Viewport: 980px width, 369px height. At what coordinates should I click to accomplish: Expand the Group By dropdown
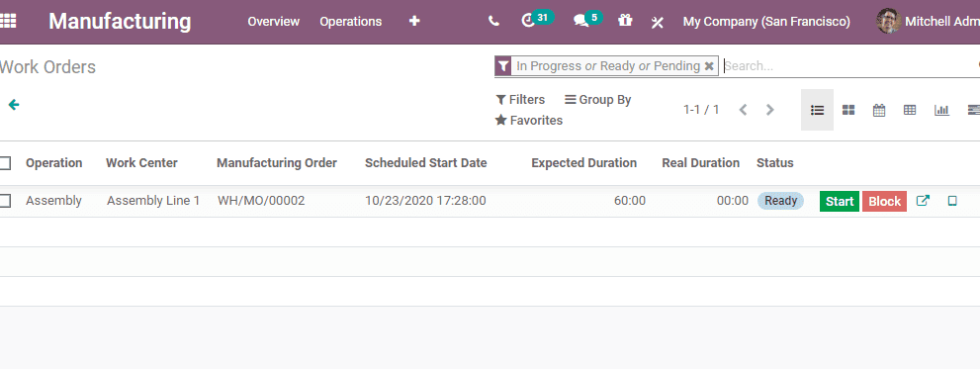pyautogui.click(x=598, y=100)
